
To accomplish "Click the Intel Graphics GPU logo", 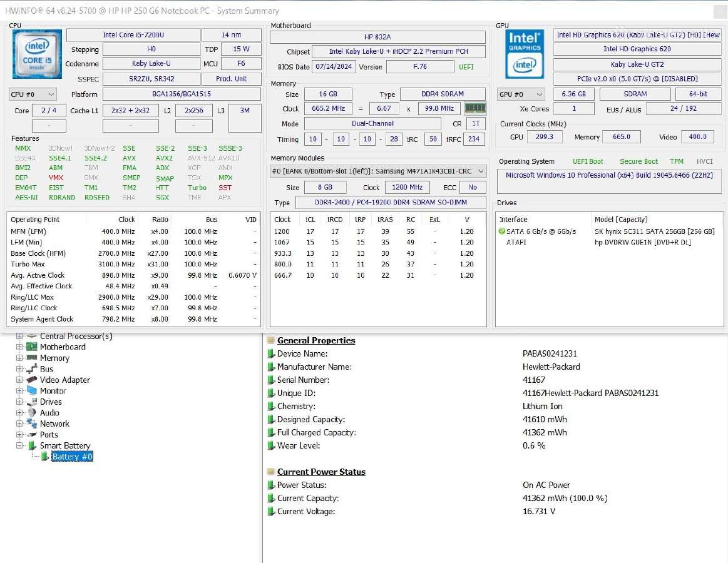I will pos(524,54).
